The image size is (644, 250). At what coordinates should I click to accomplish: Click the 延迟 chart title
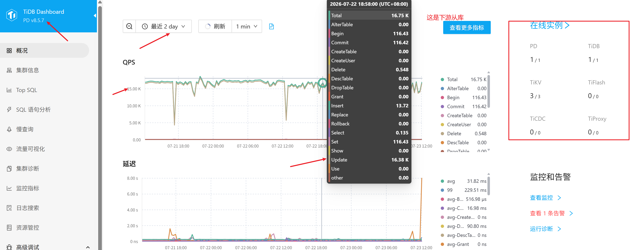click(x=129, y=164)
